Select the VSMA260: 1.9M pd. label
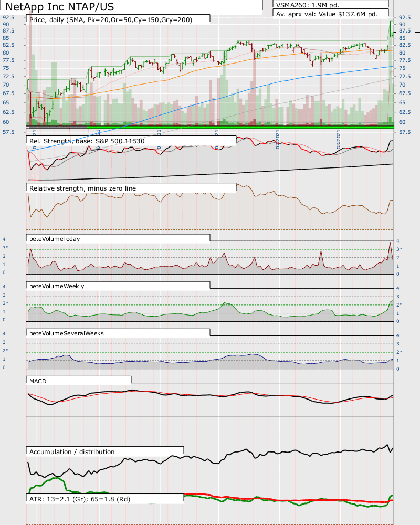 [308, 5]
